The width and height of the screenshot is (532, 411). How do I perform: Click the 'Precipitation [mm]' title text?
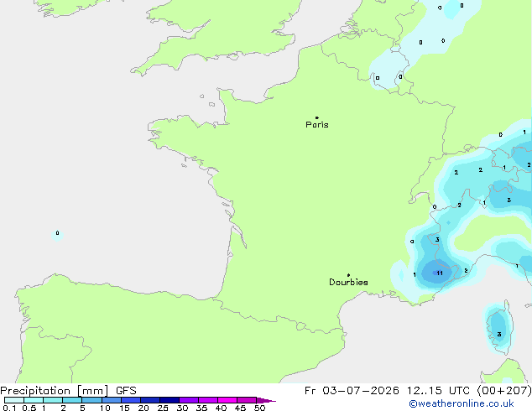[55, 391]
